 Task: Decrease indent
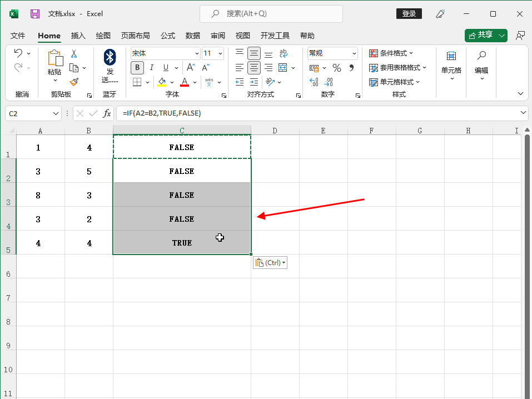tap(240, 82)
